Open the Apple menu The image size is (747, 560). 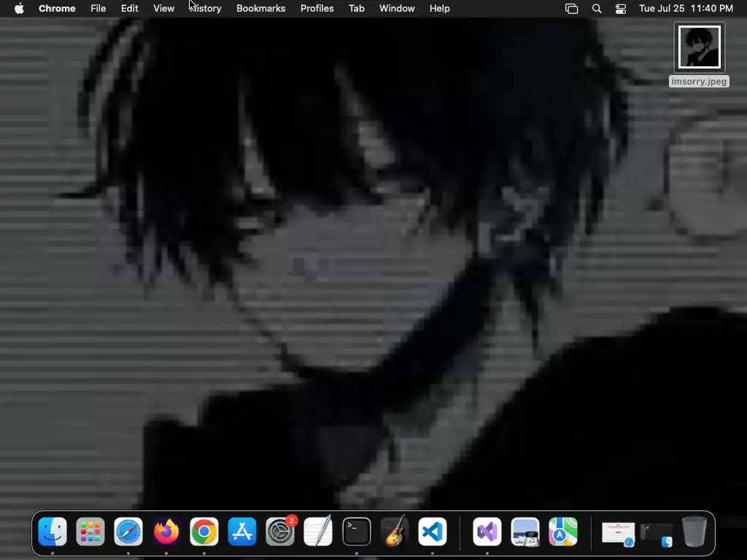19,9
